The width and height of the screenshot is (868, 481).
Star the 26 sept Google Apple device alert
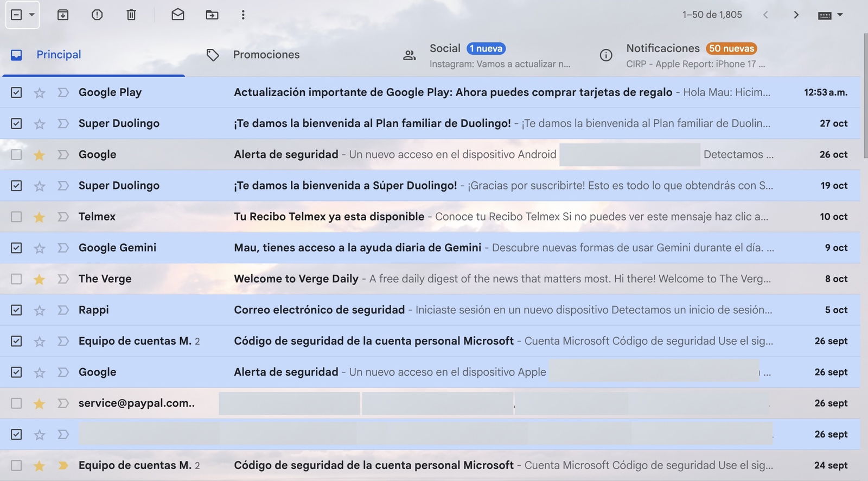coord(39,372)
